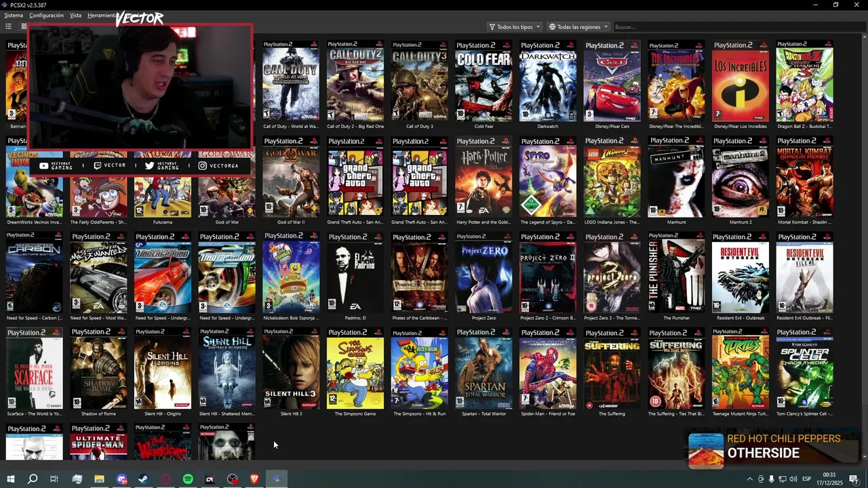
Task: Switch to game list view icon
Action: tap(9, 27)
